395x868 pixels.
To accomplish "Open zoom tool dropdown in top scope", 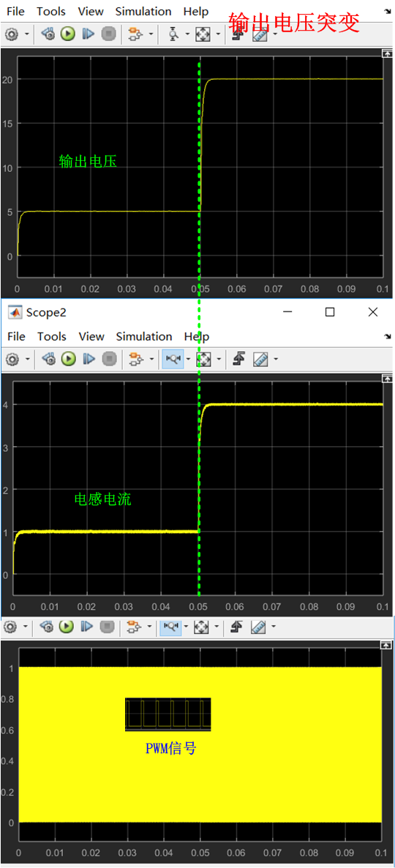I will tap(187, 35).
